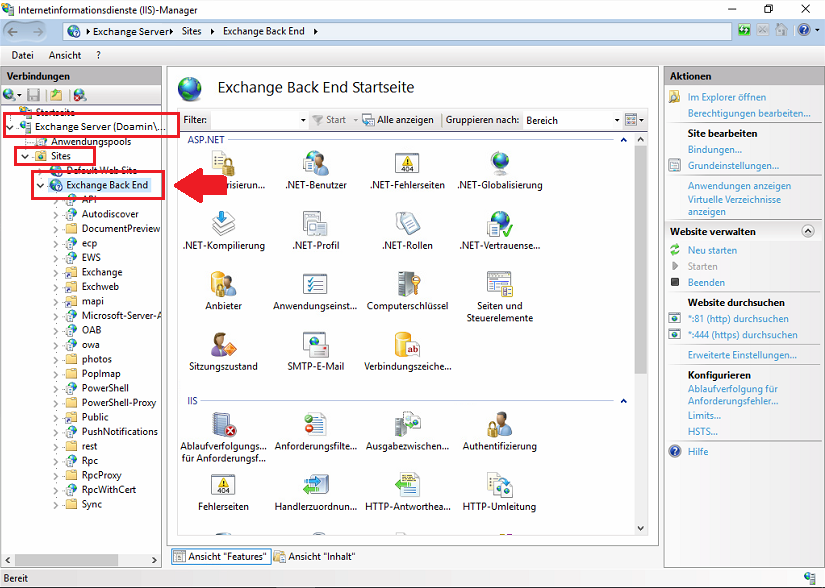Click in the Filter input field
Screen dimensions: 825x588
click(x=254, y=120)
